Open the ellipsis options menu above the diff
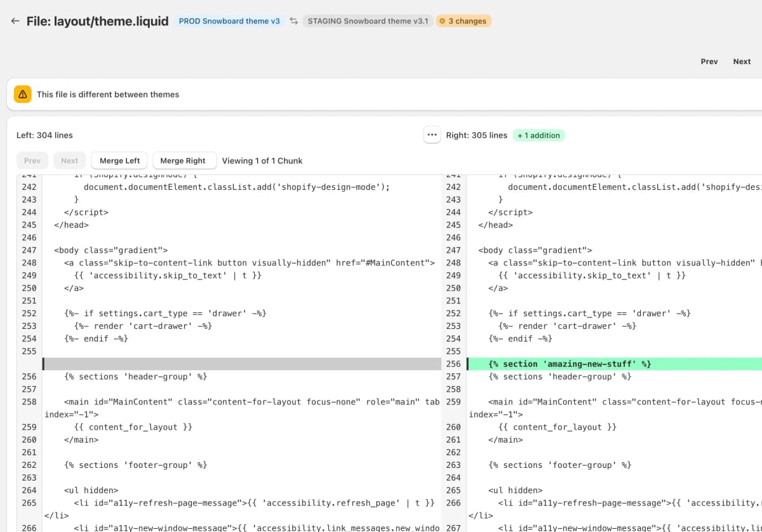762x532 pixels. [432, 135]
